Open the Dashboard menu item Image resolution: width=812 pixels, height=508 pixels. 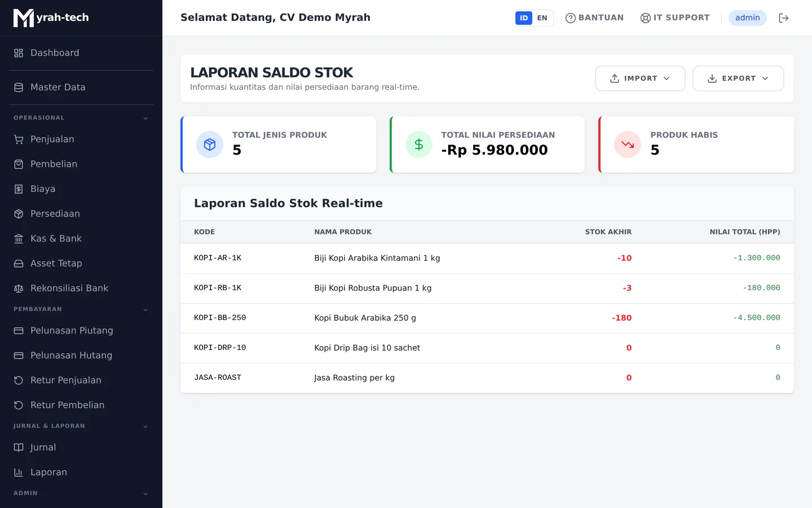pyautogui.click(x=81, y=53)
